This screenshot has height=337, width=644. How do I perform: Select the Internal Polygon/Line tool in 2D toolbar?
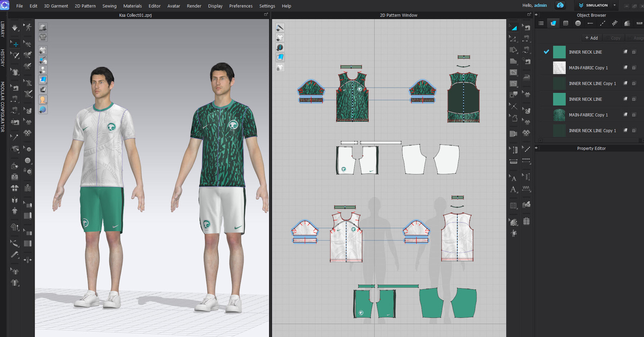[x=513, y=73]
